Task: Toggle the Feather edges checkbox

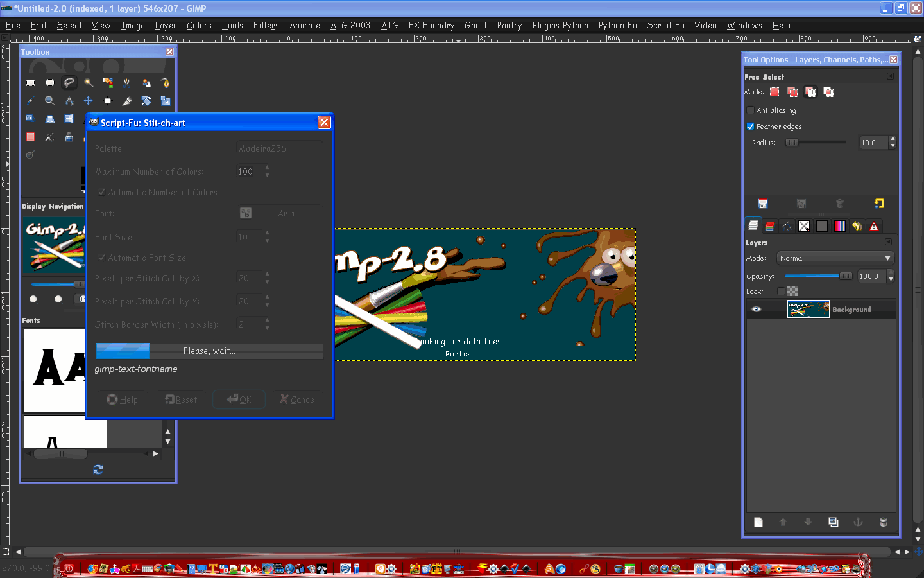Action: pos(750,127)
